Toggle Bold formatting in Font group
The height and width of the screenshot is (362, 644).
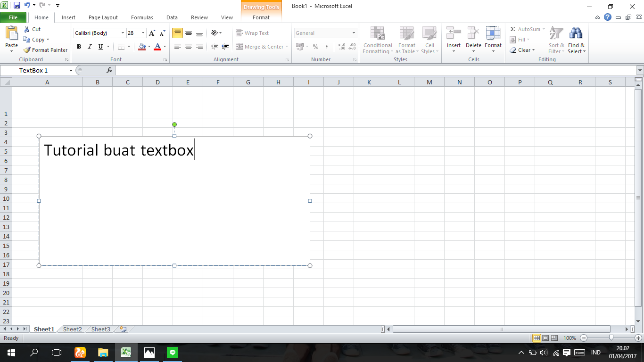79,47
